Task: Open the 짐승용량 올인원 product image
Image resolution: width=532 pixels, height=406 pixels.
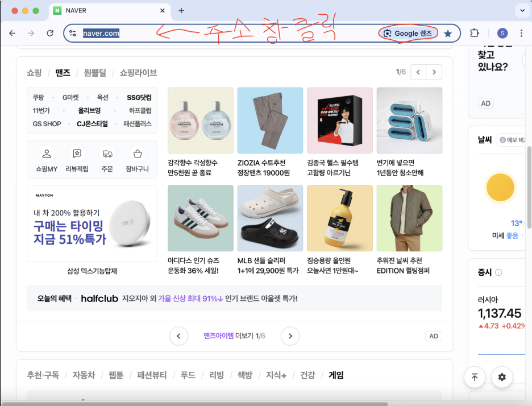Action: pyautogui.click(x=340, y=218)
